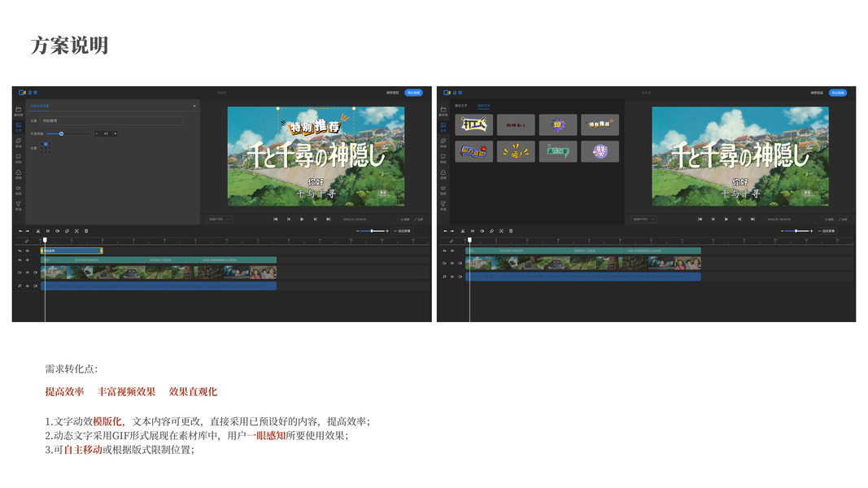Jump to start in left editor preview

276,219
